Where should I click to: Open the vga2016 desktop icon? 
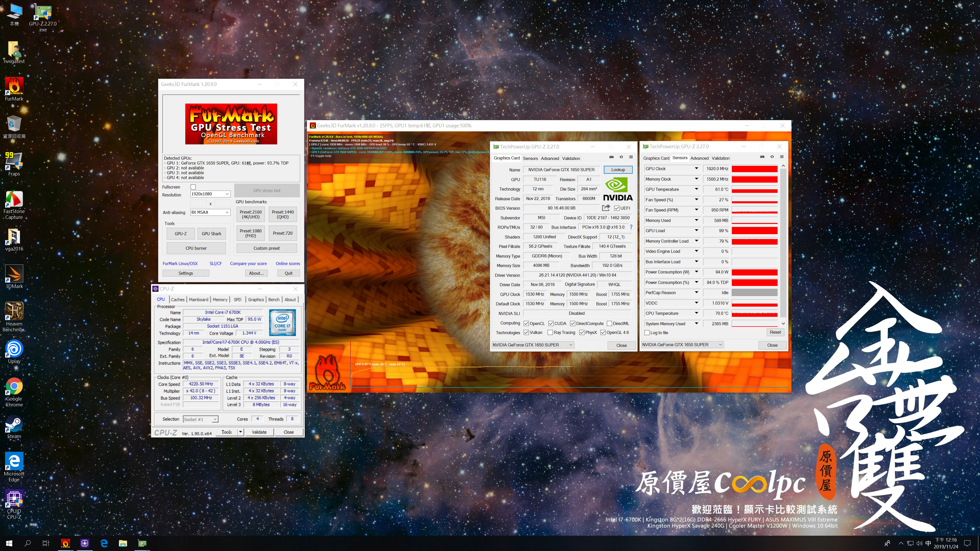14,239
